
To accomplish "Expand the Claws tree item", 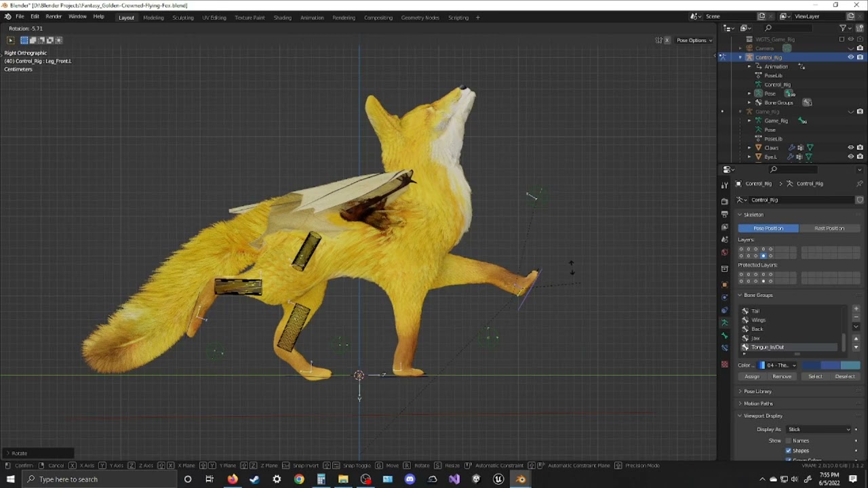I will (749, 147).
